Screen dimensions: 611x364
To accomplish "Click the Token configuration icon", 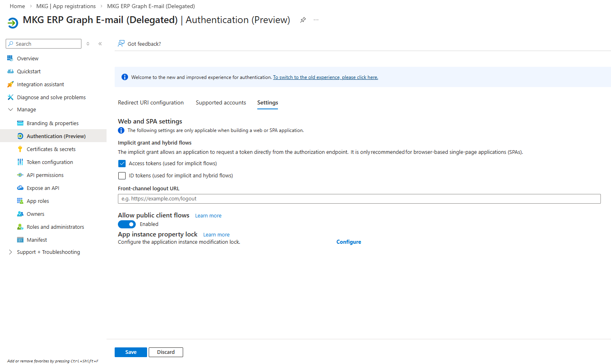I will [20, 162].
